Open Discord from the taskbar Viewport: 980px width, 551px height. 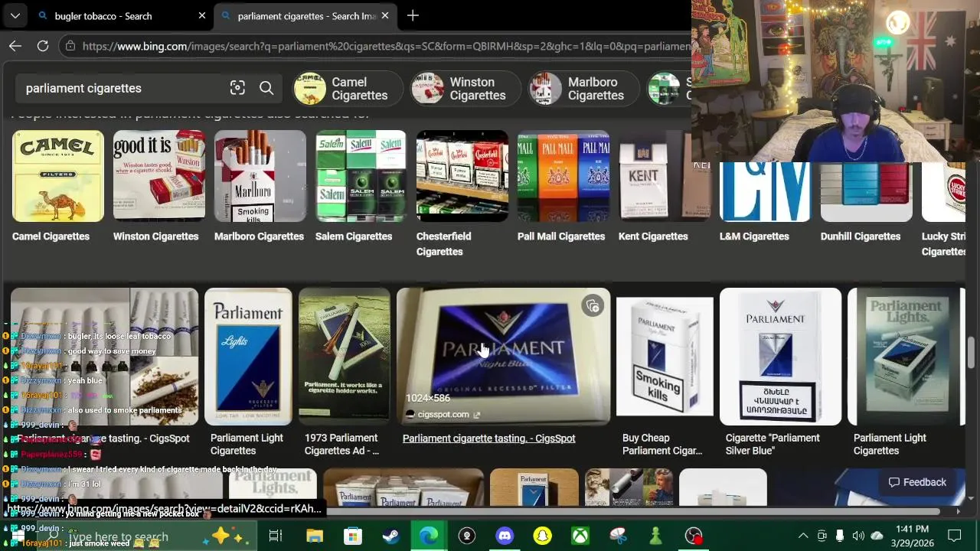pos(505,536)
